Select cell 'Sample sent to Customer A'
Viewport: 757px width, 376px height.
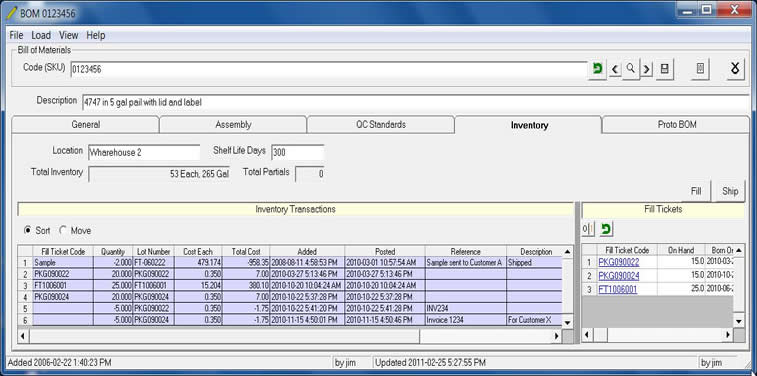point(465,263)
